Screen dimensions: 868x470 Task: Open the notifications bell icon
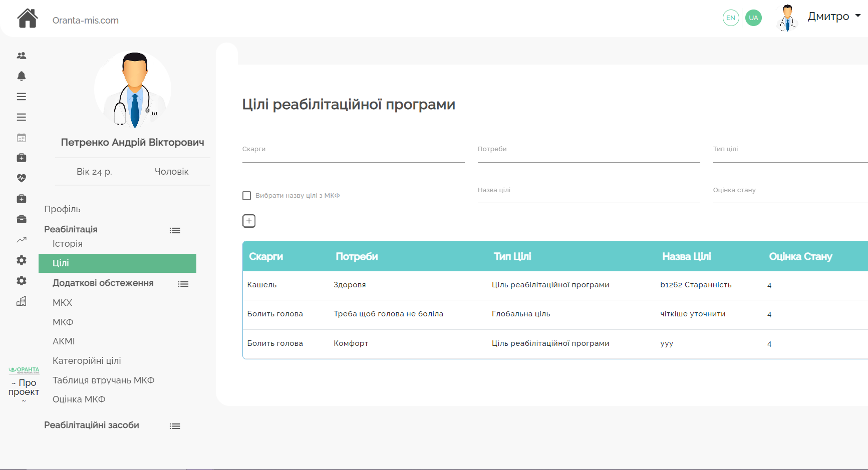click(x=22, y=76)
